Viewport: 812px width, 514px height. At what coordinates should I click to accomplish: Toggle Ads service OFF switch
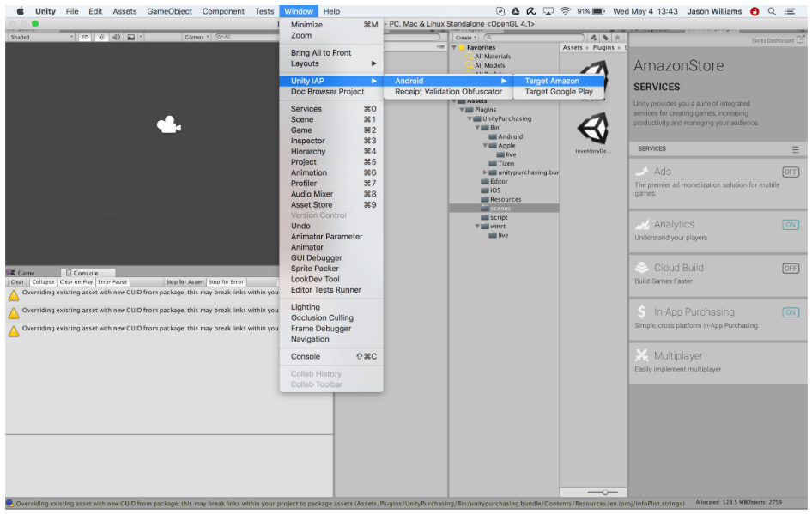point(791,172)
